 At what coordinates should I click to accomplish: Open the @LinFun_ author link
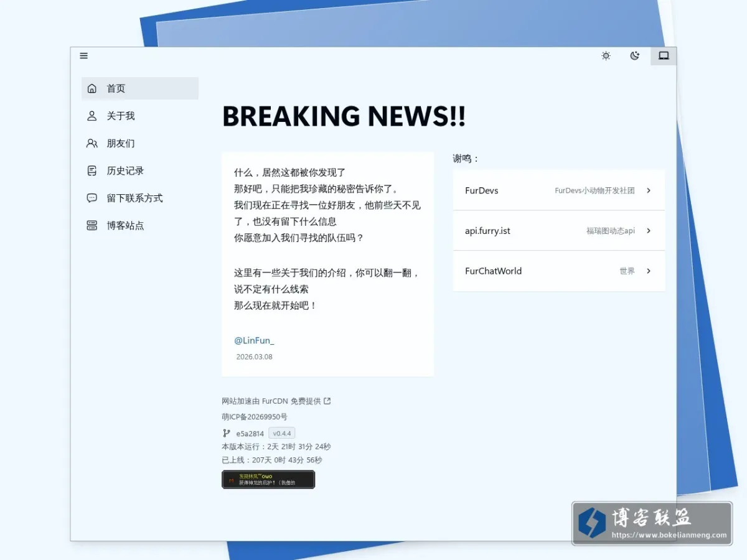pos(254,340)
